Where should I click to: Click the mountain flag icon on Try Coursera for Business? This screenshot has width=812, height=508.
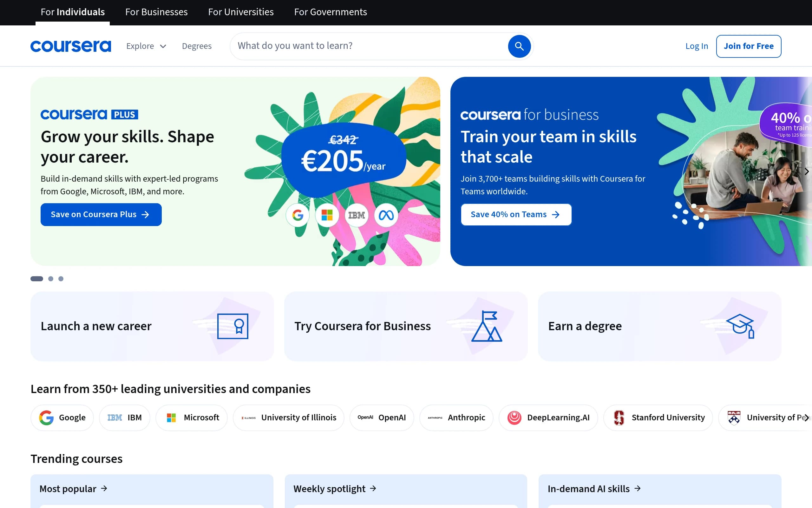pyautogui.click(x=487, y=326)
